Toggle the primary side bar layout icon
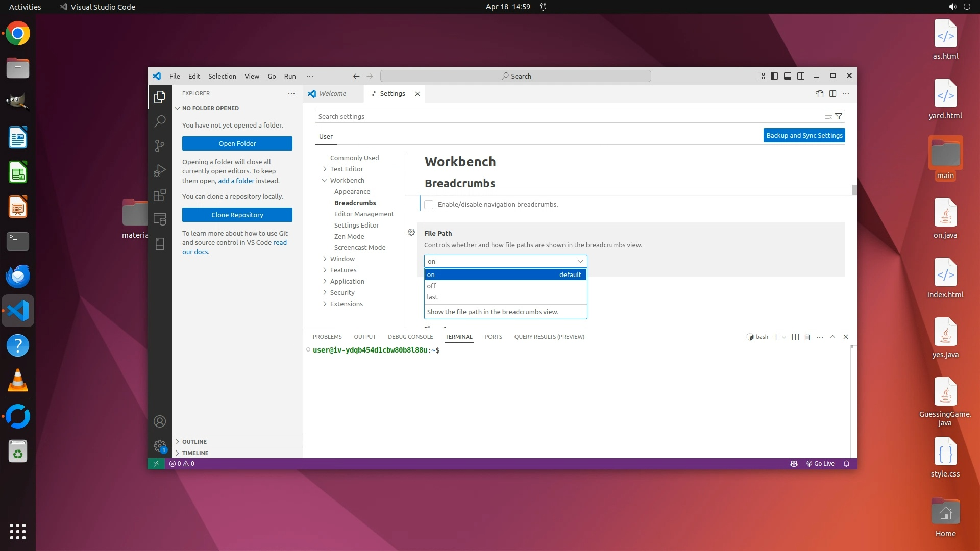 pyautogui.click(x=774, y=76)
